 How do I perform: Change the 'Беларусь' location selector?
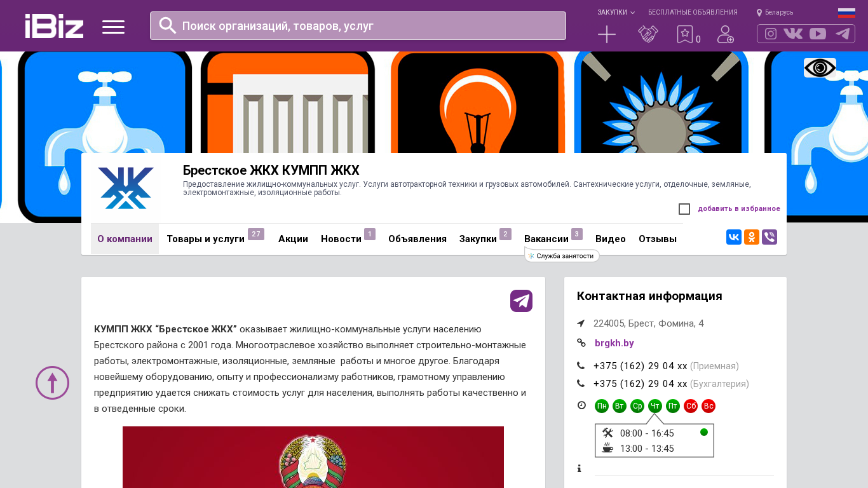tap(775, 12)
